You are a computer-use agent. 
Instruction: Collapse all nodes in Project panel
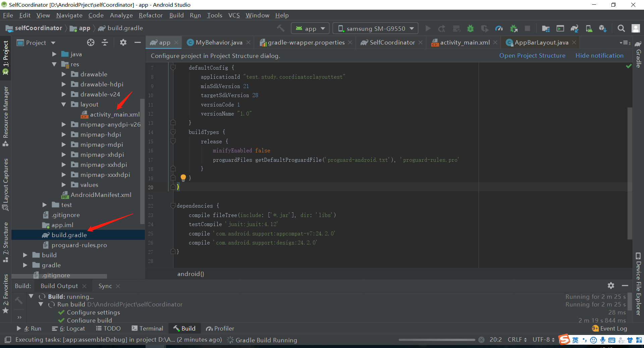[105, 43]
